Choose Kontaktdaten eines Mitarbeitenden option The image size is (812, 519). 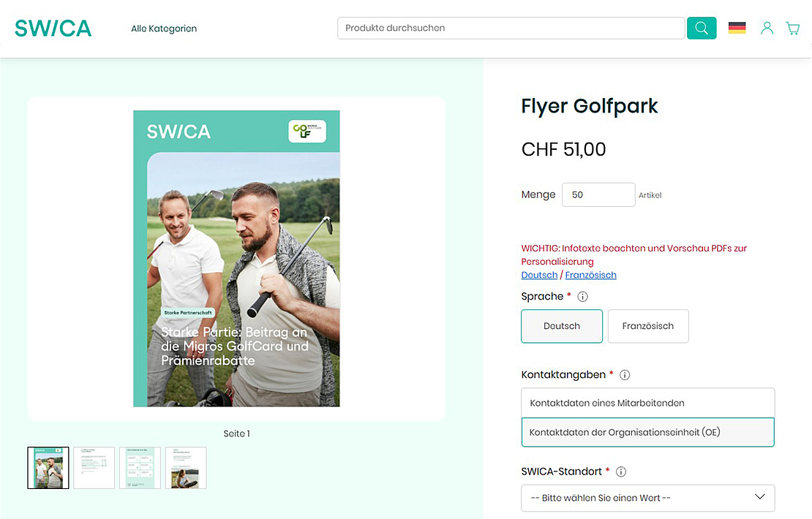point(648,403)
